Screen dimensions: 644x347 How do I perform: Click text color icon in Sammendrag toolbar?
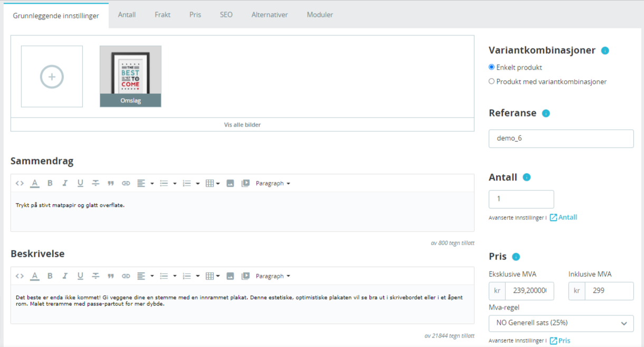[x=35, y=184]
